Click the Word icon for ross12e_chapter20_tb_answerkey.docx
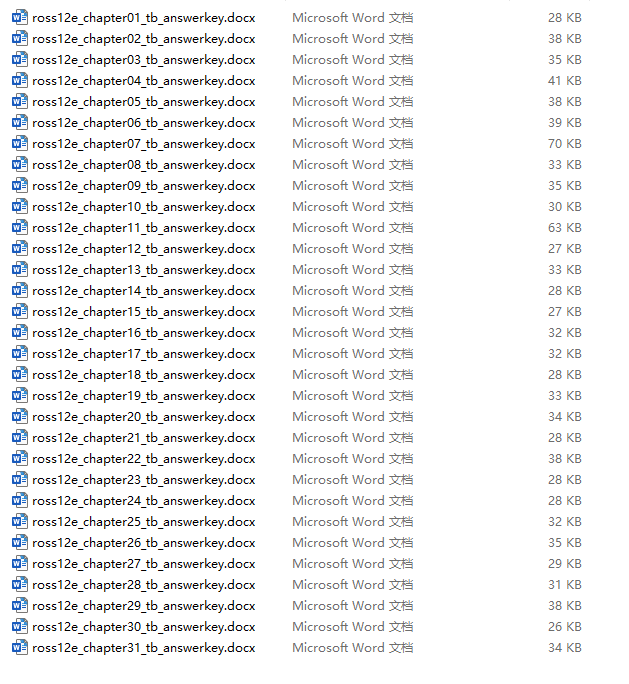The width and height of the screenshot is (629, 684). 20,417
